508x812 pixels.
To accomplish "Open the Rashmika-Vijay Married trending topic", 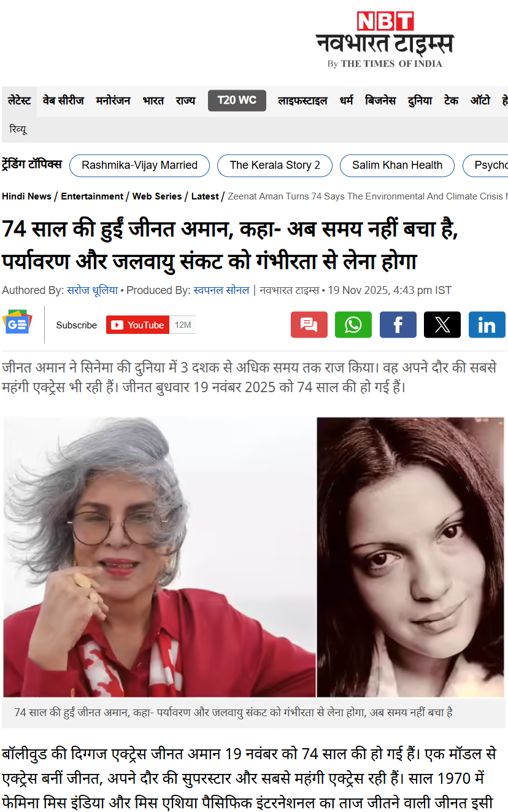I will coord(139,165).
